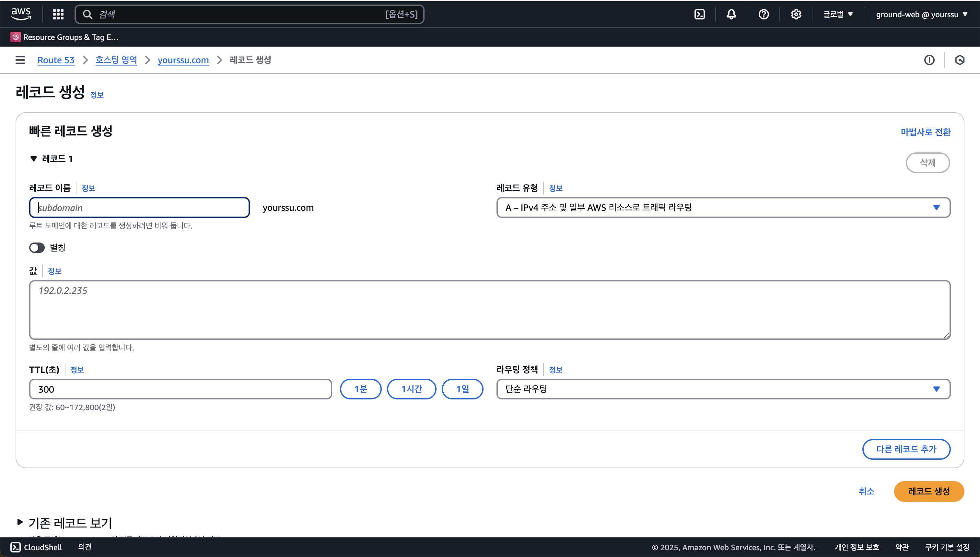Open the notifications bell
The width and height of the screenshot is (980, 557).
pos(731,15)
